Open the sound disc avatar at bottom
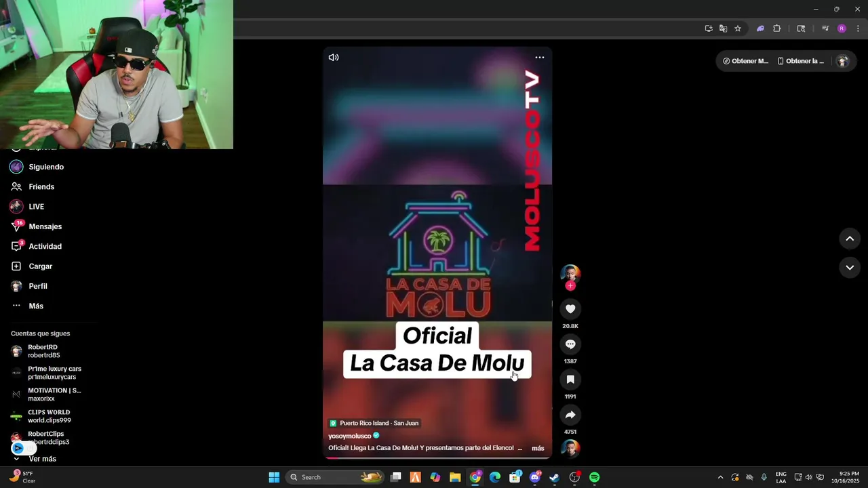The image size is (868, 488). [x=570, y=449]
